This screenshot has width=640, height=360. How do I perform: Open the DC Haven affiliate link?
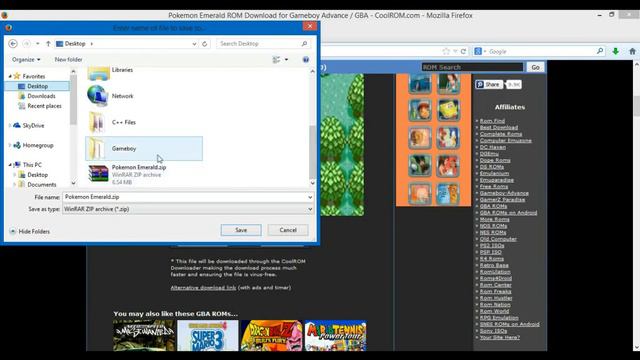click(492, 147)
